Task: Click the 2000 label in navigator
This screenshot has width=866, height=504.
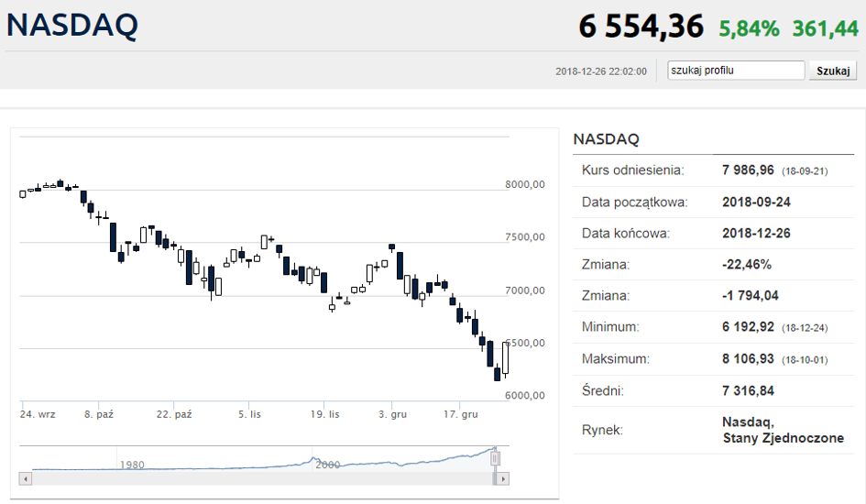Action: coord(327,465)
